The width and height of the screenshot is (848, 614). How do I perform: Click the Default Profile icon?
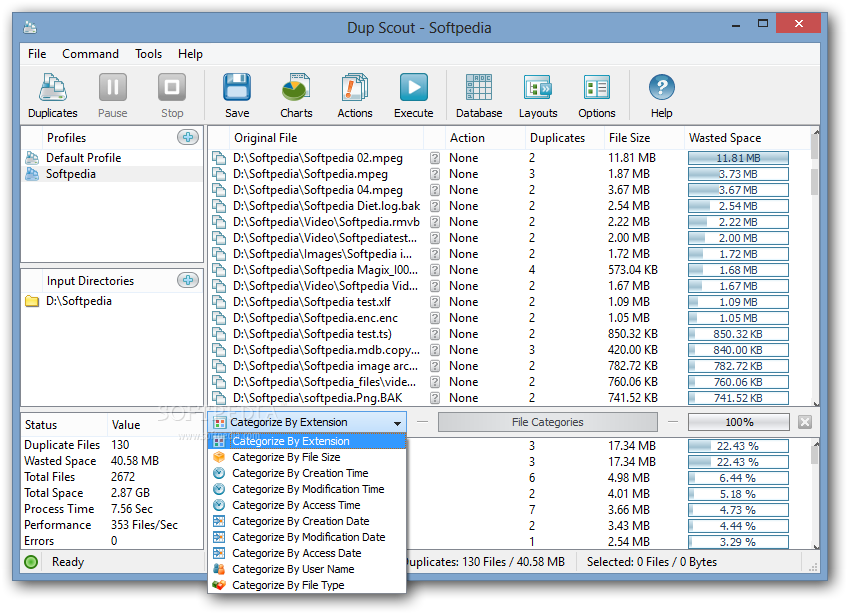[x=32, y=158]
